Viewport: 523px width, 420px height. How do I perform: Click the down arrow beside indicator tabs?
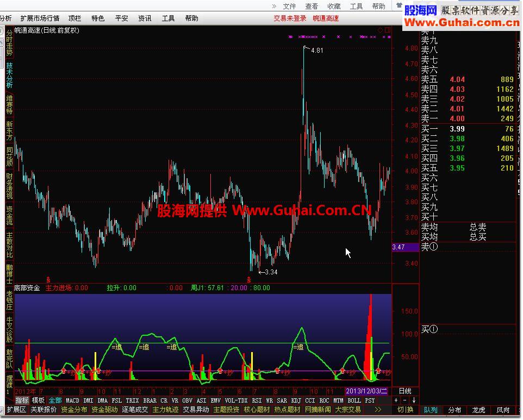click(x=414, y=400)
